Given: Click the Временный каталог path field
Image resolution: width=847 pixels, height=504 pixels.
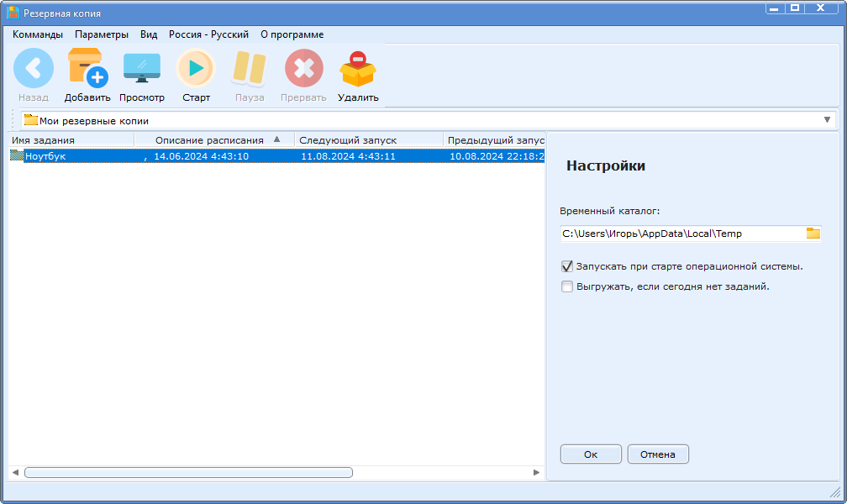Looking at the screenshot, I should click(x=681, y=234).
